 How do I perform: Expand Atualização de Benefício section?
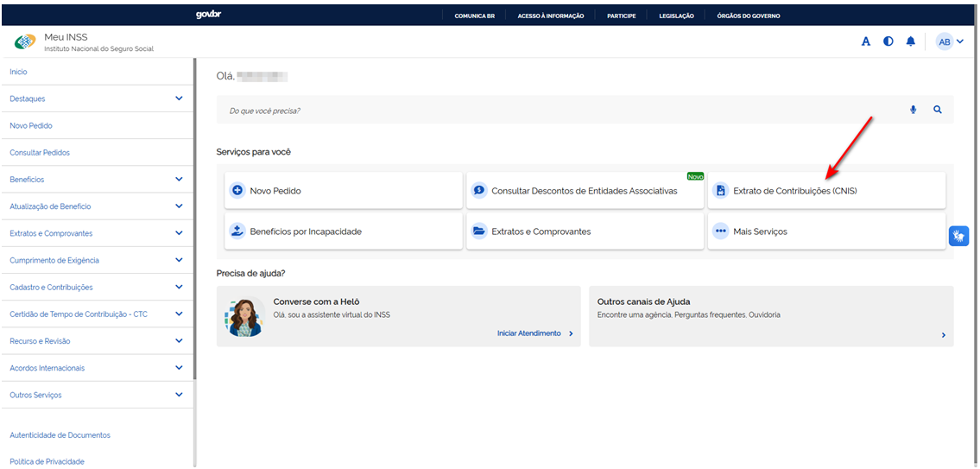coord(180,206)
